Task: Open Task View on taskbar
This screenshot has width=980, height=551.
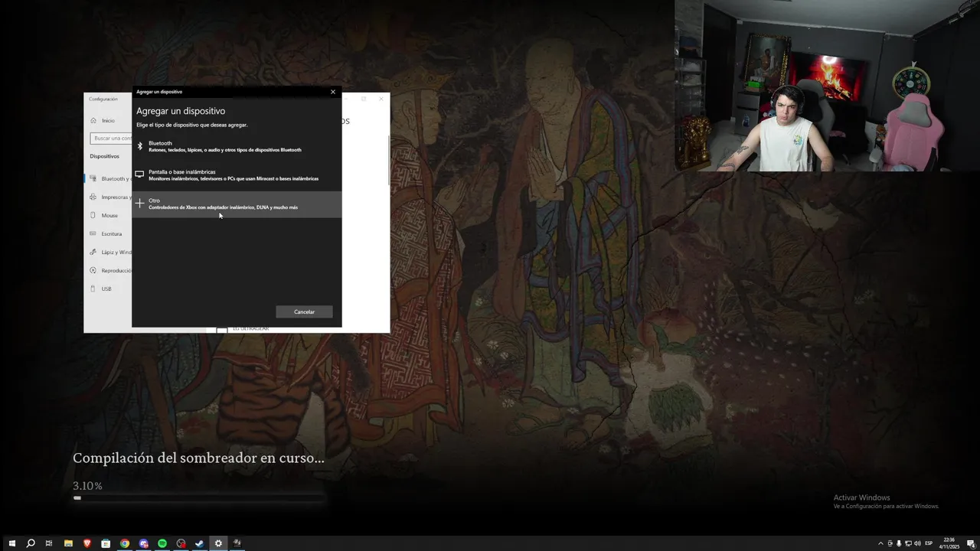Action: click(x=49, y=543)
